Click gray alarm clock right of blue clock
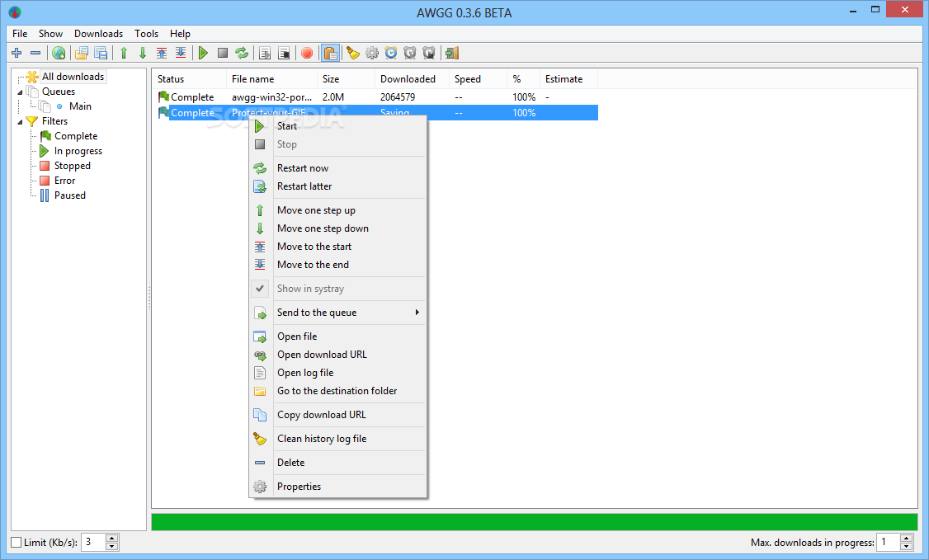Viewport: 929px width, 560px height. pyautogui.click(x=410, y=54)
